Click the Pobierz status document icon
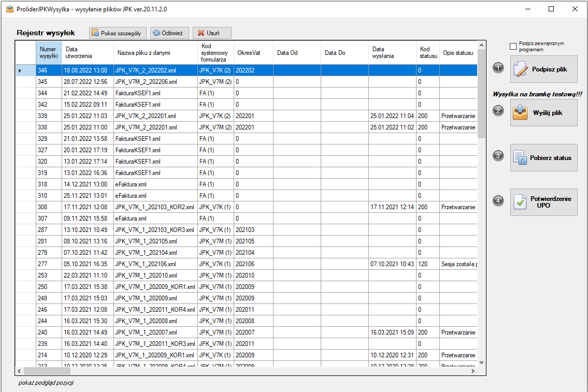 (x=520, y=158)
